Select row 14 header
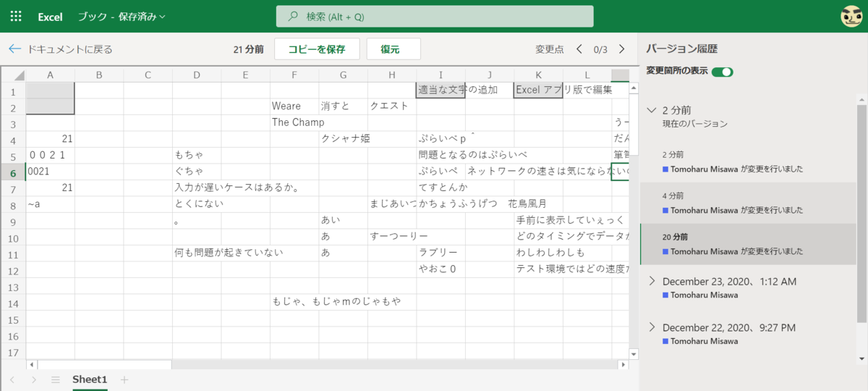 [13, 302]
